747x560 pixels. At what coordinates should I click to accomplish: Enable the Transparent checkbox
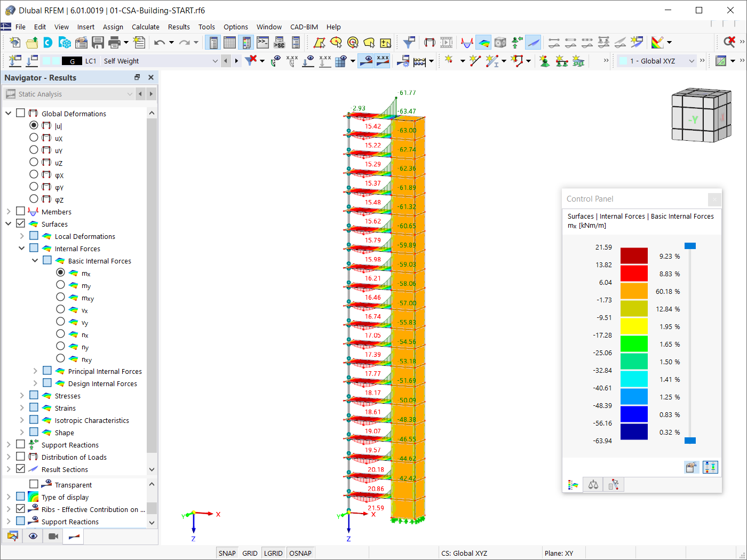pos(34,484)
